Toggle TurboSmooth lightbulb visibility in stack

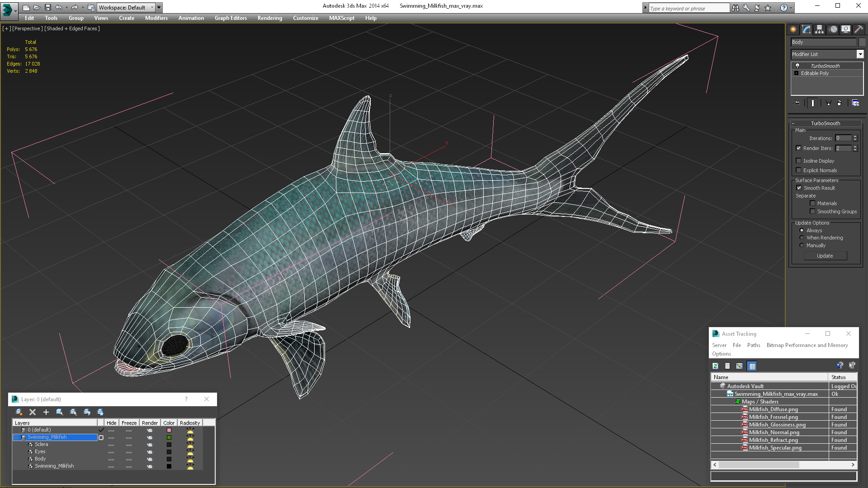point(797,66)
